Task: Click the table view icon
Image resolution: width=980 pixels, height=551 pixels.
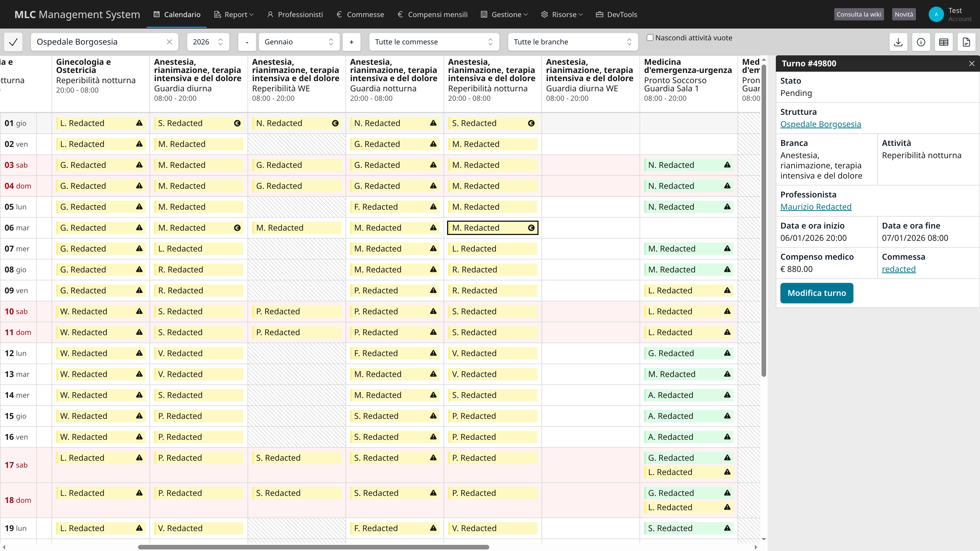Action: tap(944, 42)
